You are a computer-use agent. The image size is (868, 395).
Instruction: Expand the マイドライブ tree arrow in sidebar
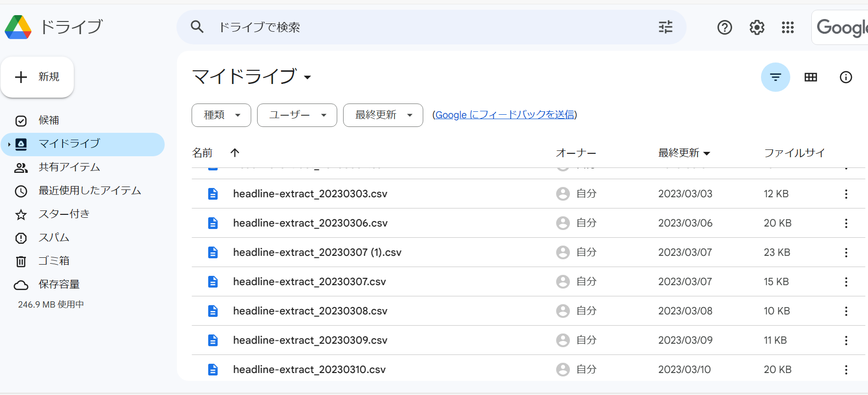(9, 145)
